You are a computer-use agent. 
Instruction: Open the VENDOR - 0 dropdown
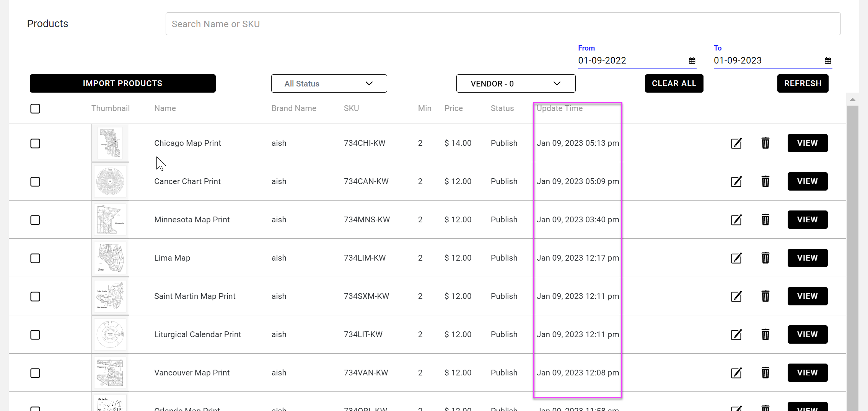pos(515,83)
